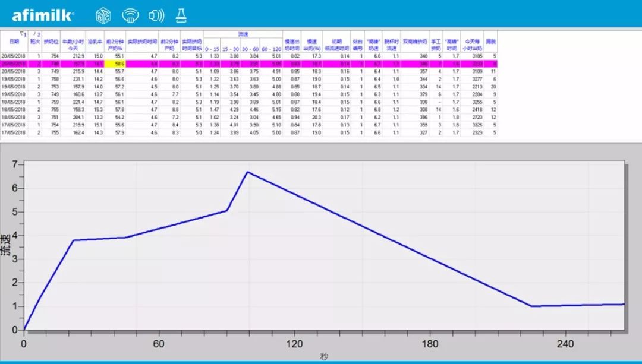Open the wireless milk sensor icon
Viewport: 642px width, 364px height.
pyautogui.click(x=130, y=15)
